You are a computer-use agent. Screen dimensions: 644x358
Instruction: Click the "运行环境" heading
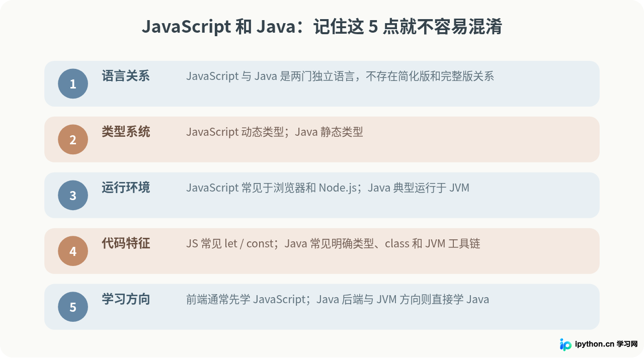coord(126,188)
